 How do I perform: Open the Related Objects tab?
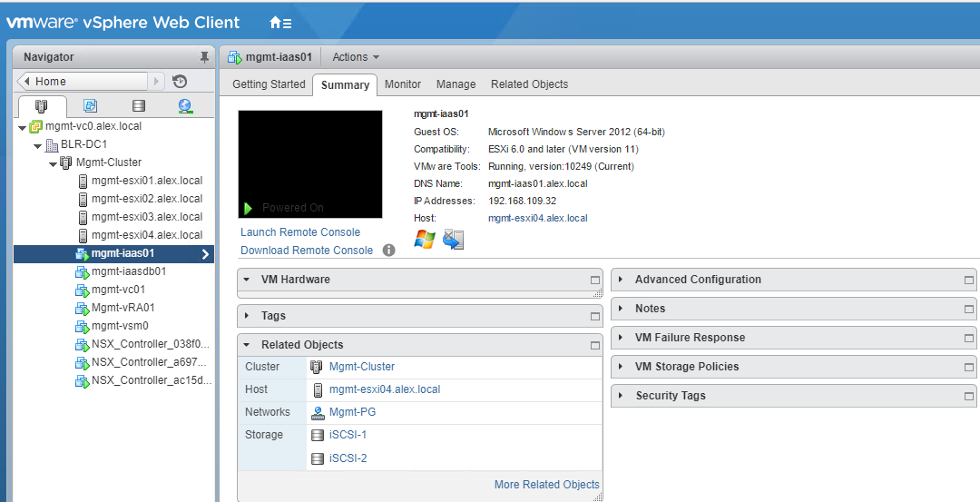click(529, 84)
